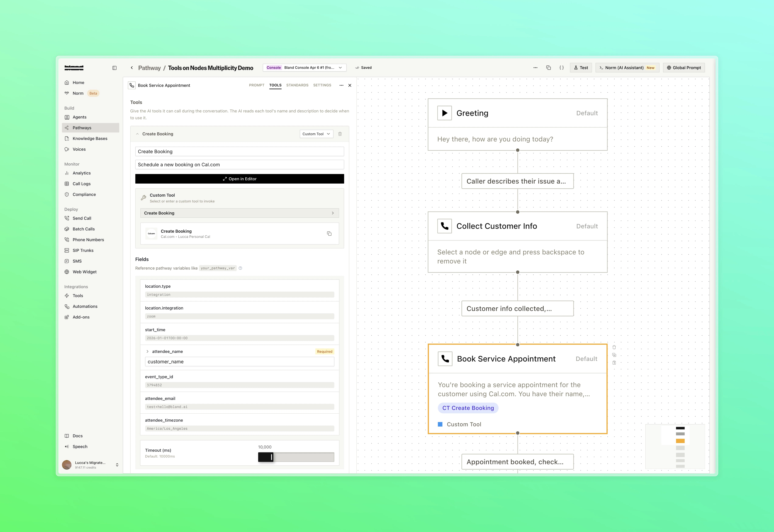The width and height of the screenshot is (774, 532).
Task: Open variables with the curly braces icon
Action: (562, 67)
